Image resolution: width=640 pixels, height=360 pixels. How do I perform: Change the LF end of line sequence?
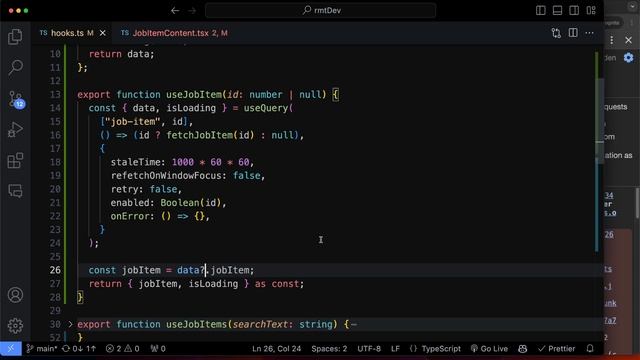click(x=395, y=349)
